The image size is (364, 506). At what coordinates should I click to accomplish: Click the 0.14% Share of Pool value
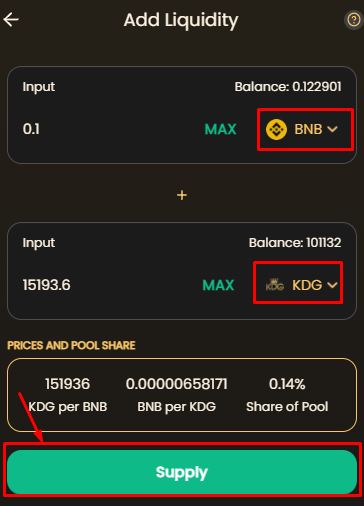coord(287,384)
